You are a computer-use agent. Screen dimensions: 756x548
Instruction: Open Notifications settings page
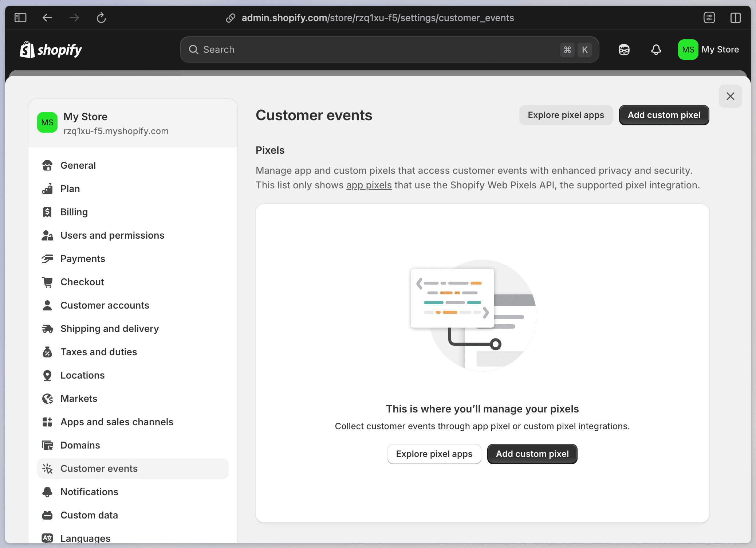click(x=89, y=492)
